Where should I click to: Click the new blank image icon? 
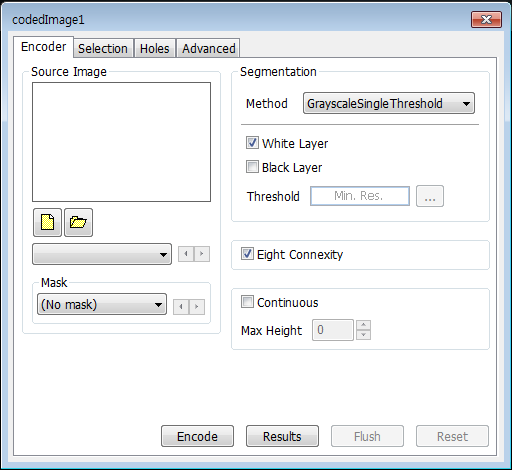point(47,222)
